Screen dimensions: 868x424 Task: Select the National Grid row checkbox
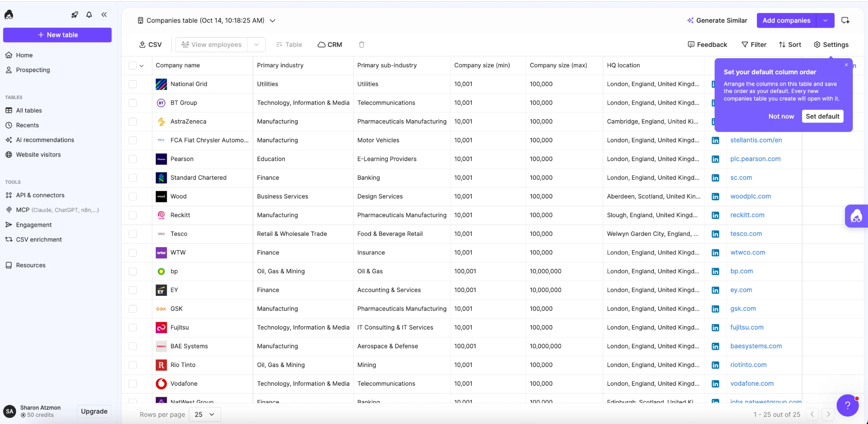point(133,84)
